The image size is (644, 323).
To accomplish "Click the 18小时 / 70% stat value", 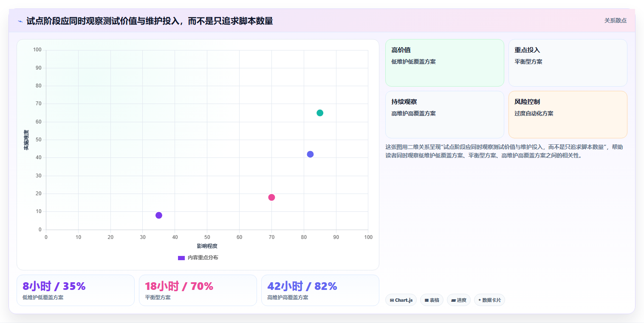I will point(179,286).
